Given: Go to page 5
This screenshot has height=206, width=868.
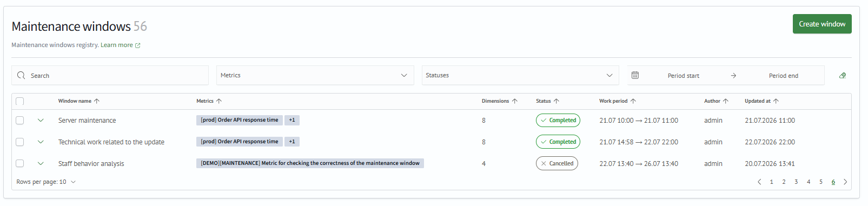Looking at the screenshot, I should [821, 182].
